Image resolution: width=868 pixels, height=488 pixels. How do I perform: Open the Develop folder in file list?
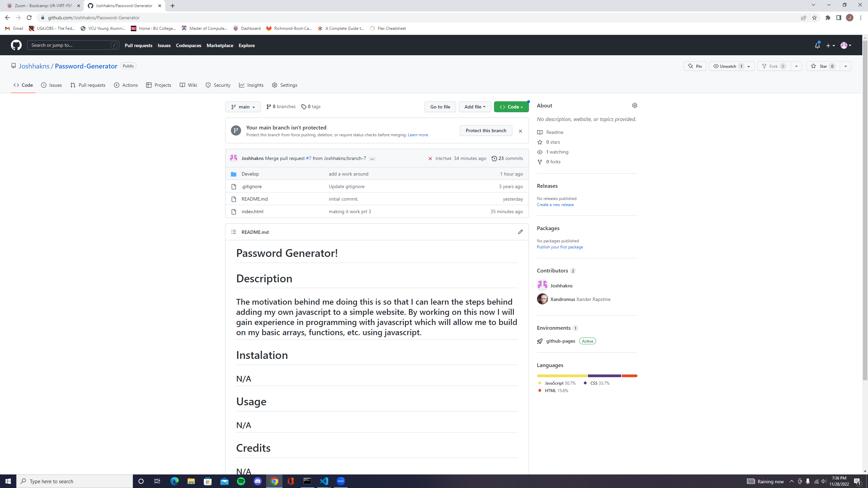[x=250, y=174]
